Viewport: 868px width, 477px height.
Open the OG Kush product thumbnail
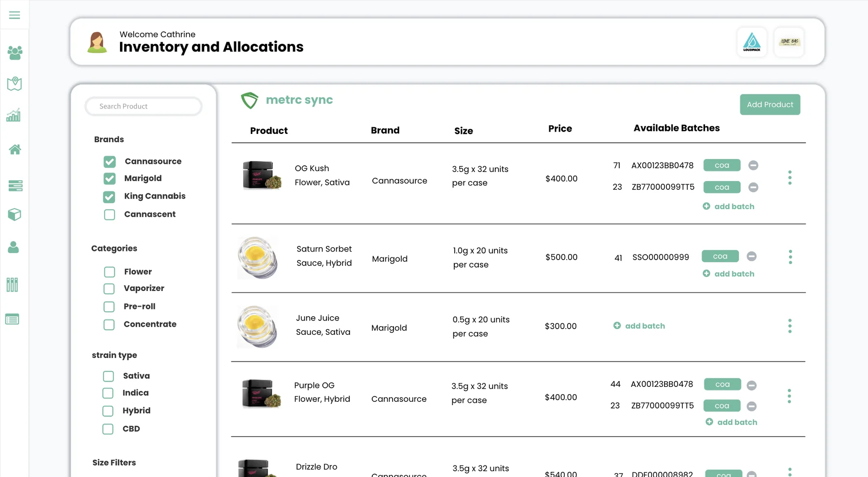point(261,175)
